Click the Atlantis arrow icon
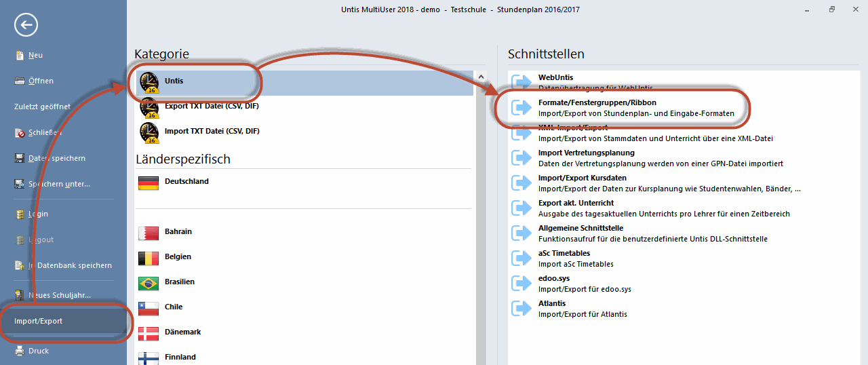 (x=521, y=308)
